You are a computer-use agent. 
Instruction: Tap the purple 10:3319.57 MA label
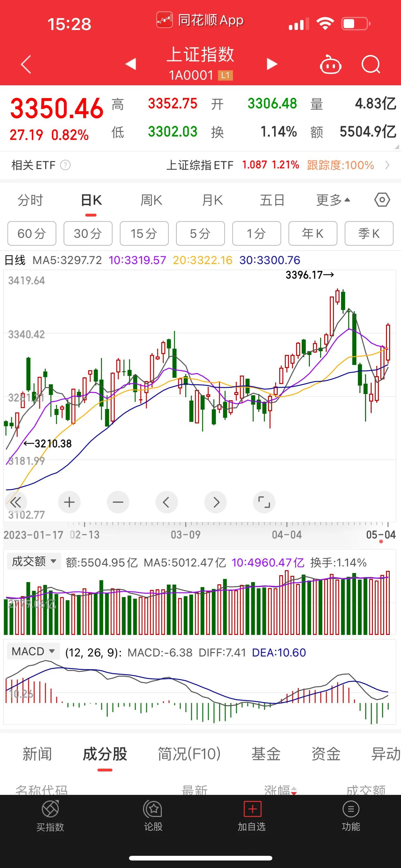(137, 260)
